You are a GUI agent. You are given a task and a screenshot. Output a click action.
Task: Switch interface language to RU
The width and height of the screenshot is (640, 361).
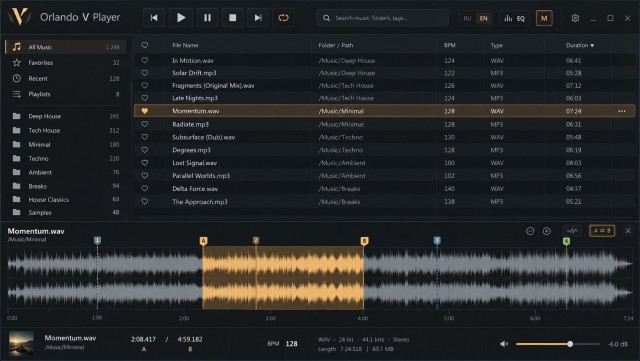[x=467, y=18]
